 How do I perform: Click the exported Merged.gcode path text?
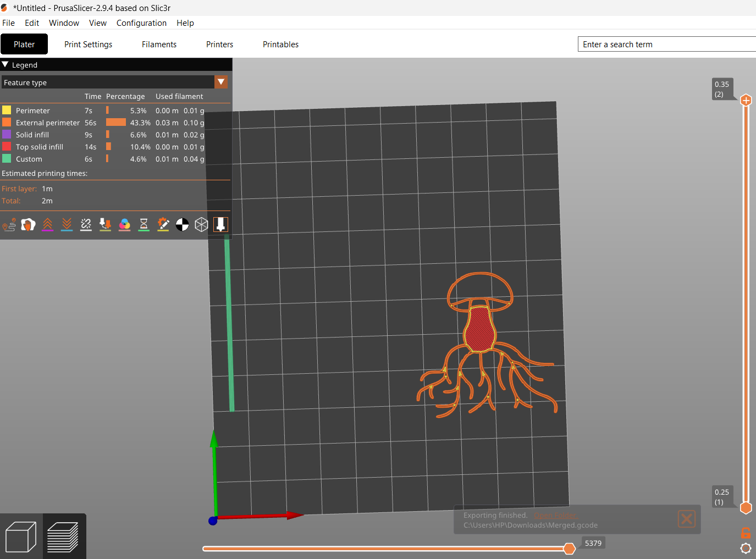click(x=530, y=525)
